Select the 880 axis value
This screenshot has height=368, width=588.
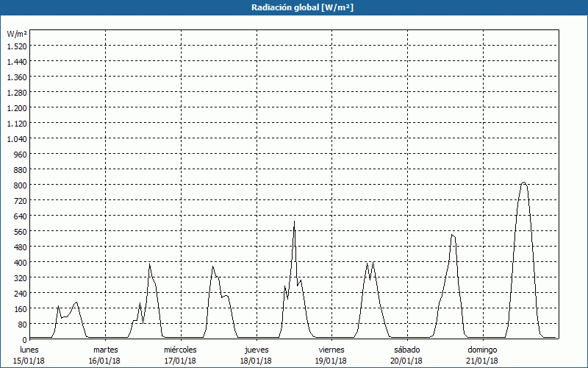[x=21, y=170]
